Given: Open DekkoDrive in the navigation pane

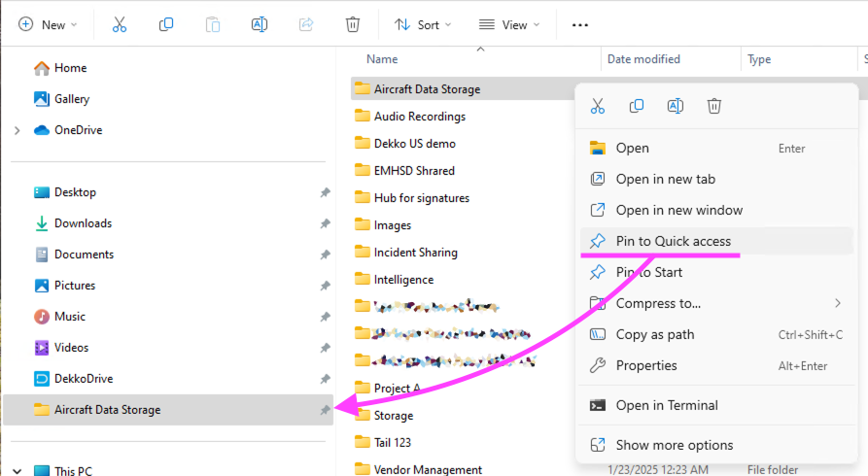Looking at the screenshot, I should 73,378.
